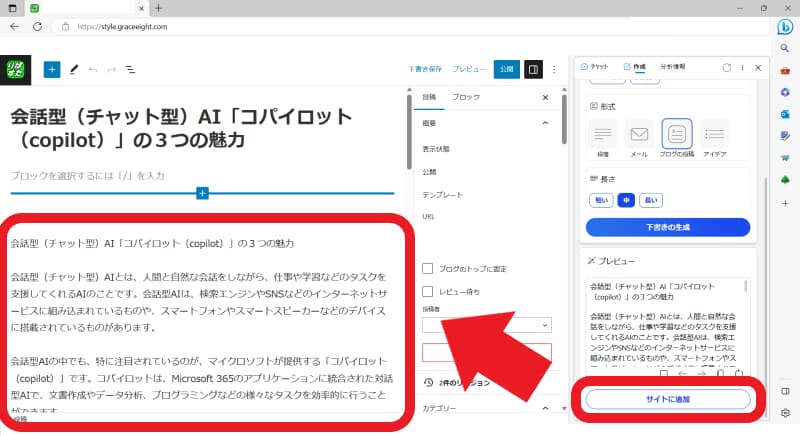Click the sidebar layout toggle icon above the gear

785,391
